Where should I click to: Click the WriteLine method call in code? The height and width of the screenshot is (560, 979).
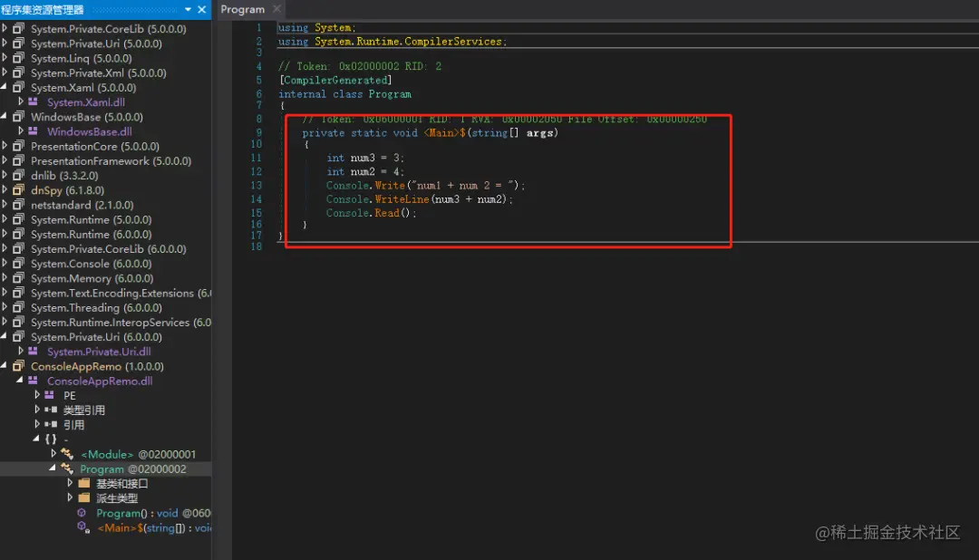coord(402,199)
